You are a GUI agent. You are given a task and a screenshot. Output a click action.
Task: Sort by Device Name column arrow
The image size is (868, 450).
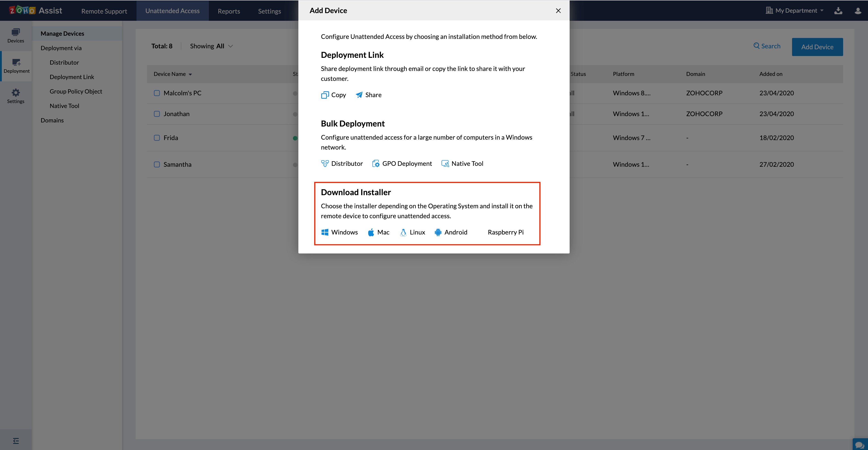pos(190,75)
